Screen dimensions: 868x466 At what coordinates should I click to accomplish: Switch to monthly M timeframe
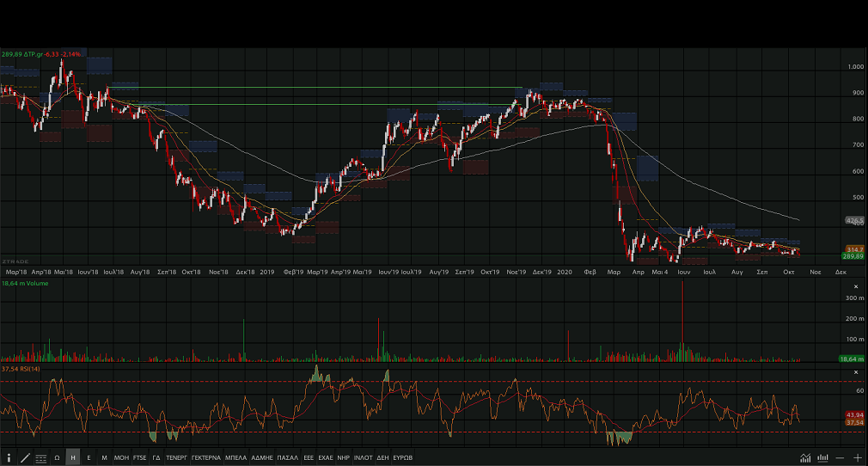[x=104, y=458]
